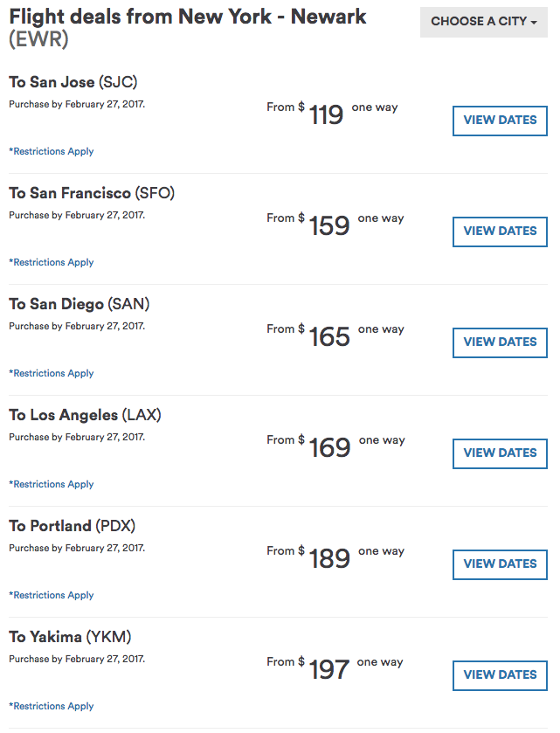
Task: View dates for San Francisco flight
Action: (x=500, y=232)
